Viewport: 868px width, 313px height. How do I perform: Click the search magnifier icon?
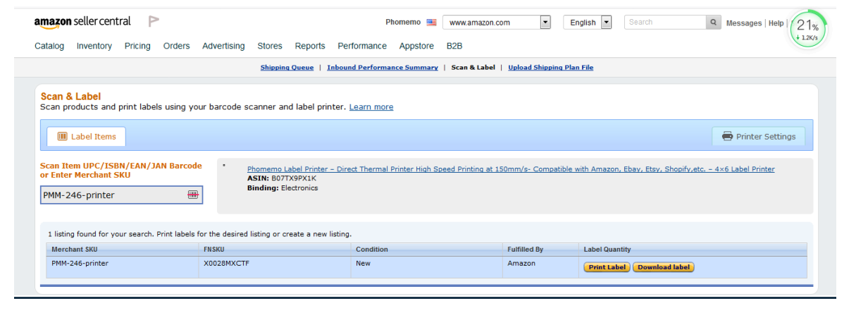point(714,23)
